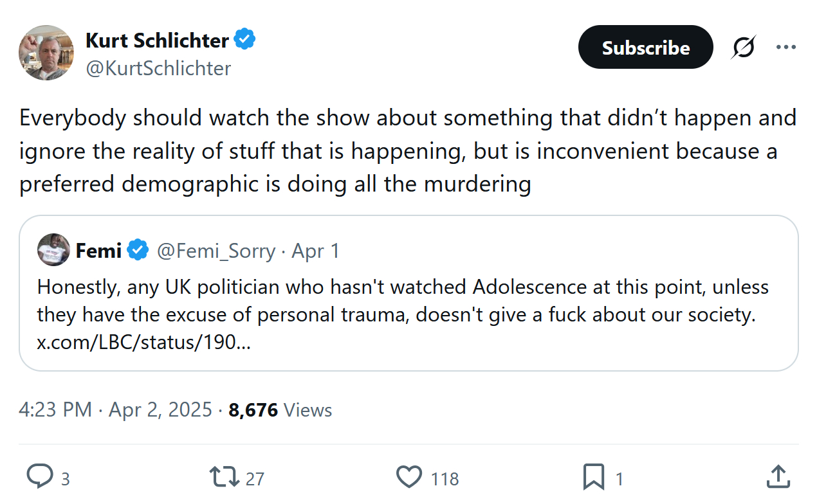The image size is (817, 504).
Task: Open Femi's avatar in quoted post
Action: point(54,250)
